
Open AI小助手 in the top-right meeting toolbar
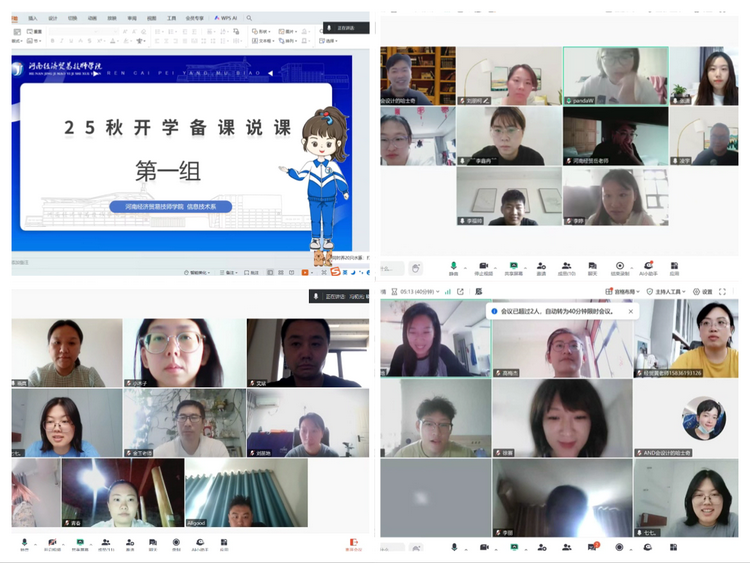coord(648,267)
